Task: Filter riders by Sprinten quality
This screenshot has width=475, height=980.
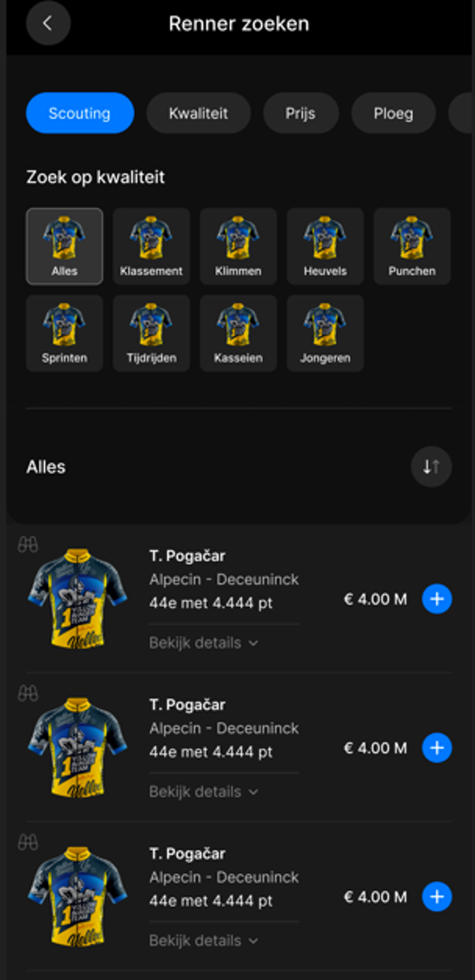Action: (64, 333)
